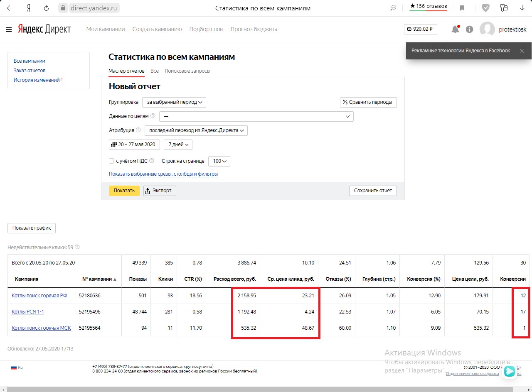The height and width of the screenshot is (392, 532).
Task: Open the Данные по целям dropdown
Action: pyautogui.click(x=256, y=117)
